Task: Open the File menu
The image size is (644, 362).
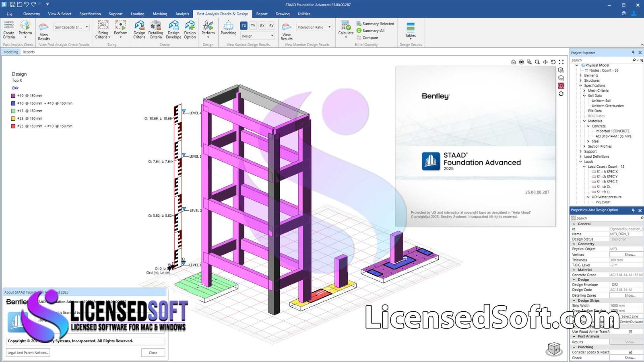Action: (x=10, y=14)
